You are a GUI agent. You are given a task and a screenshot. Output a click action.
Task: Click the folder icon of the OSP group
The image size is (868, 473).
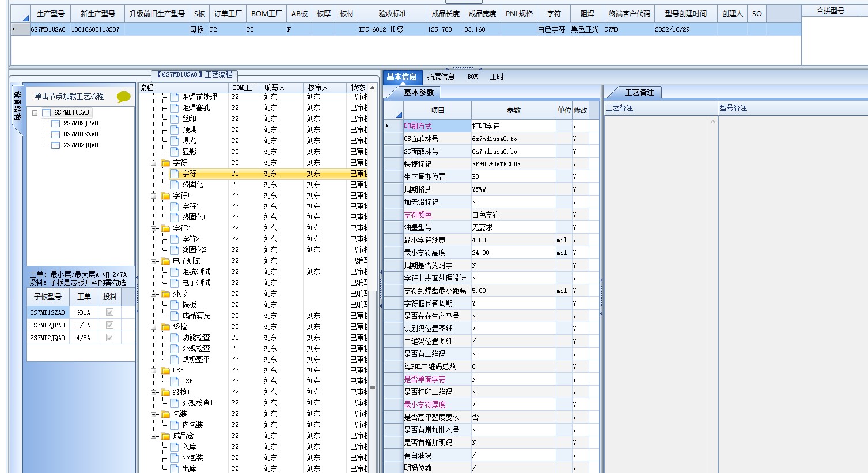coord(165,371)
